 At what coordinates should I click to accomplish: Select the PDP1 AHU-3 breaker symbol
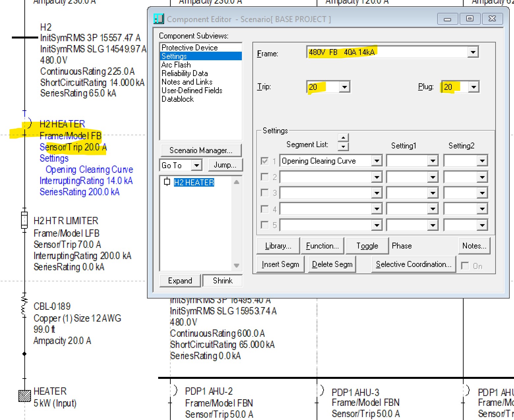pyautogui.click(x=322, y=391)
